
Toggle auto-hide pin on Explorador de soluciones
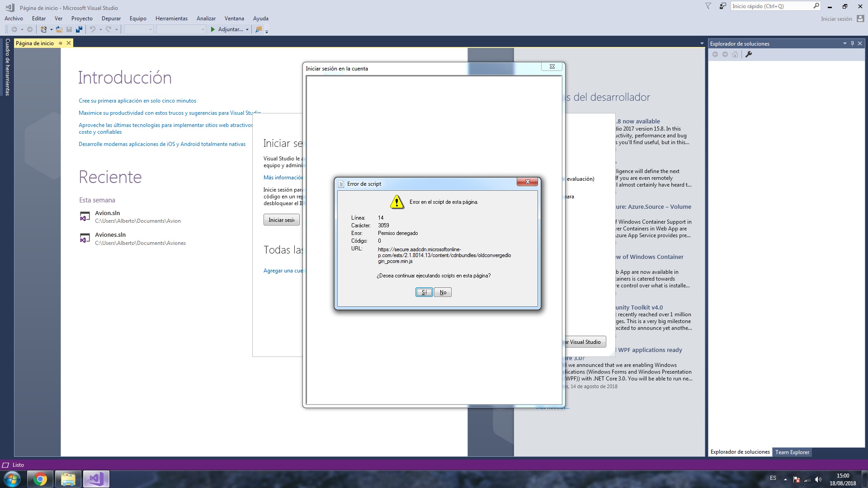tap(852, 43)
